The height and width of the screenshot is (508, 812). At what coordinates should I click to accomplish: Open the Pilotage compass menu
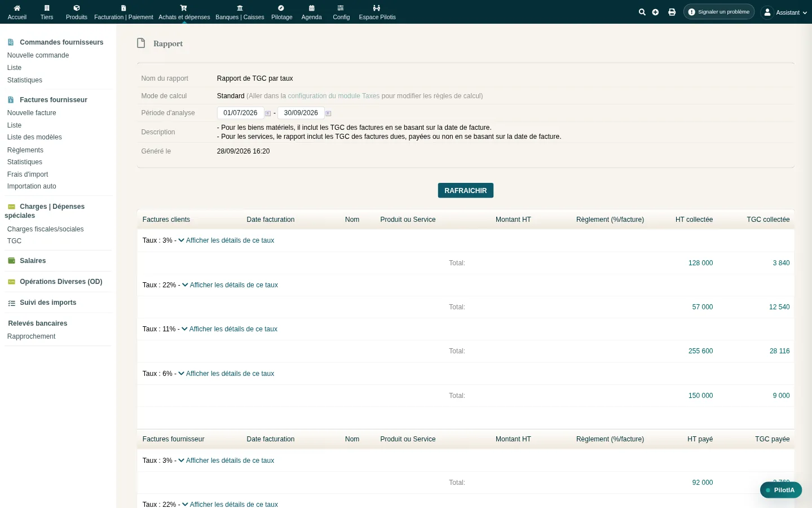point(281,12)
